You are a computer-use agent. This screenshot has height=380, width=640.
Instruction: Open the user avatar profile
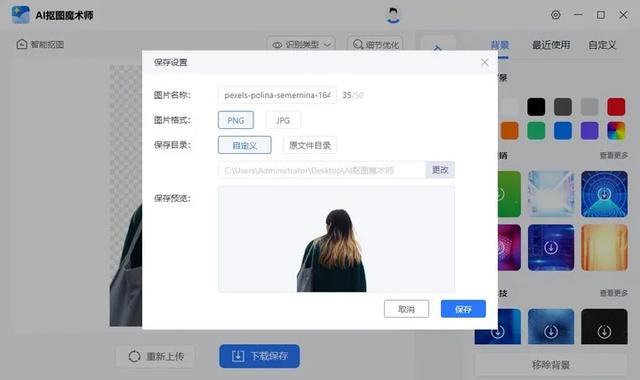tap(393, 15)
